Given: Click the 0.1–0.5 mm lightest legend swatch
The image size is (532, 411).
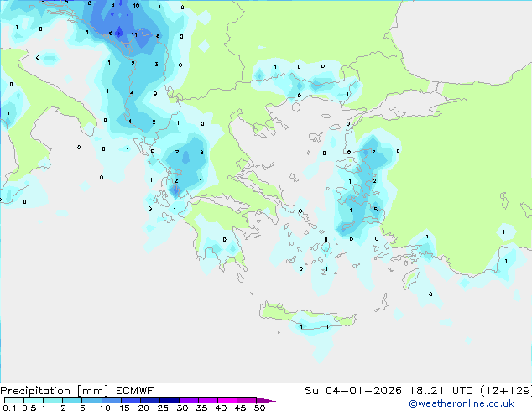Looking at the screenshot, I should coord(14,400).
